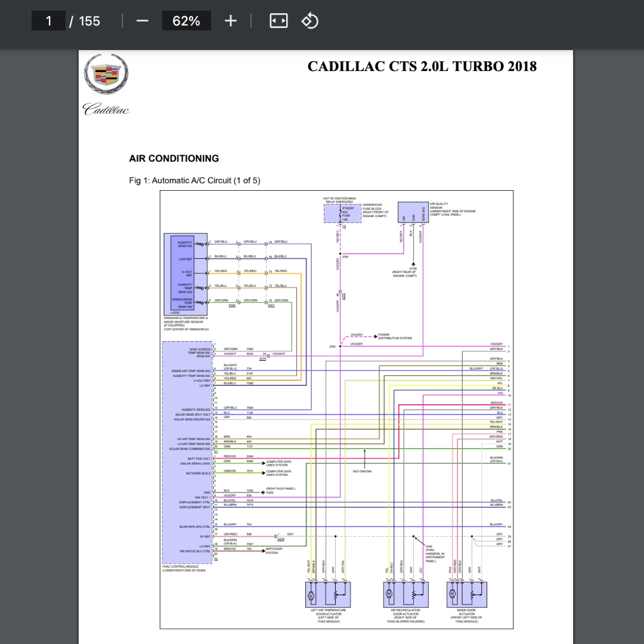Click the Mode Door Actuator symbol
The image size is (644, 644).
pos(466,595)
